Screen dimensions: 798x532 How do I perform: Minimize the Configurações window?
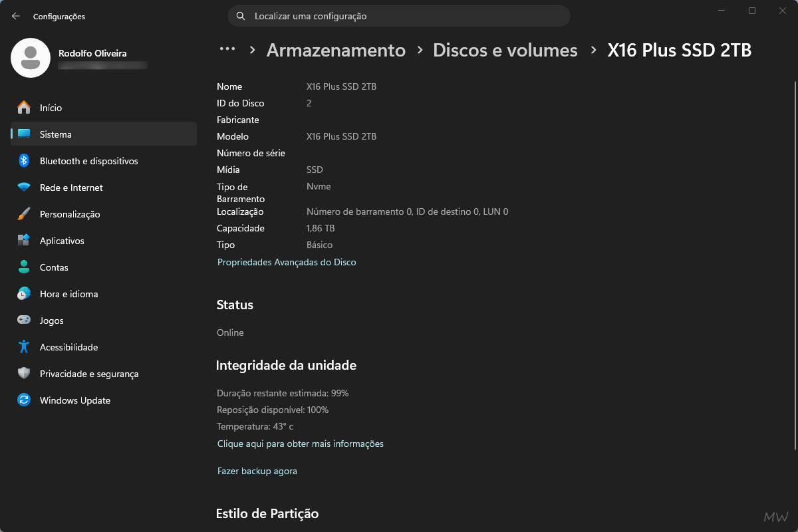pos(722,11)
